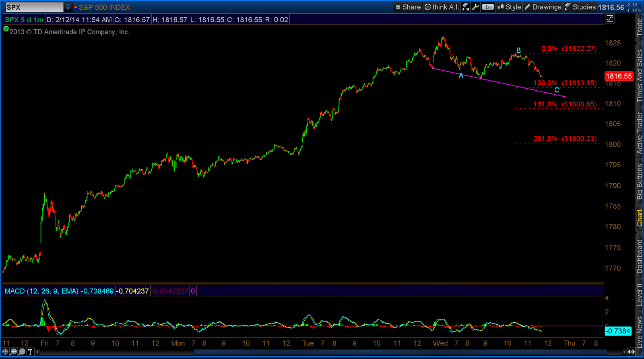Click the last price 1816.56 in header
The height and width of the screenshot is (359, 644).
click(x=611, y=7)
